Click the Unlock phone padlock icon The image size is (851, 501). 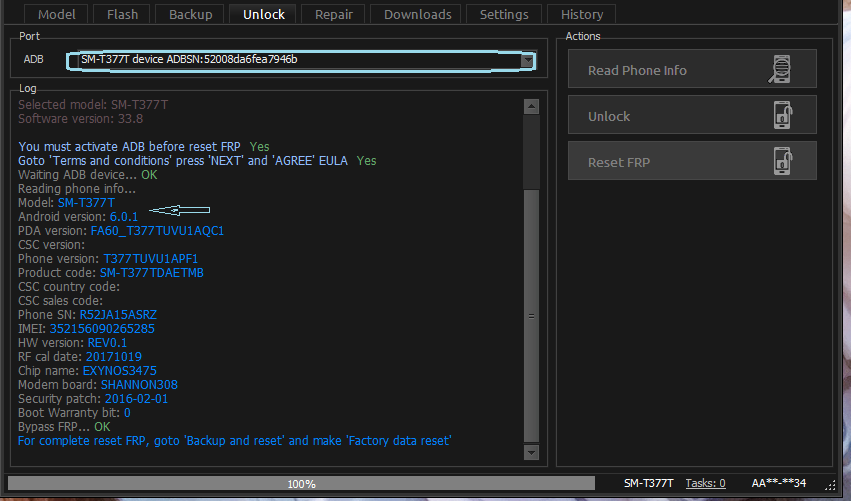(783, 115)
